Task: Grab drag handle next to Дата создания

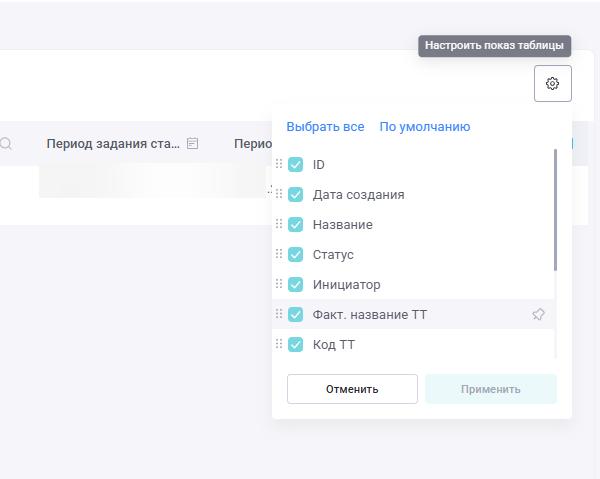Action: 279,194
